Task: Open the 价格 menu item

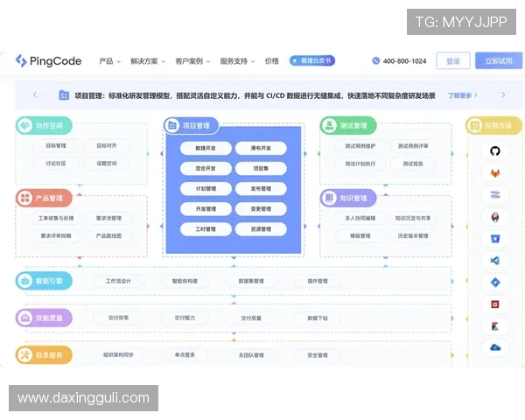Action: tap(271, 61)
